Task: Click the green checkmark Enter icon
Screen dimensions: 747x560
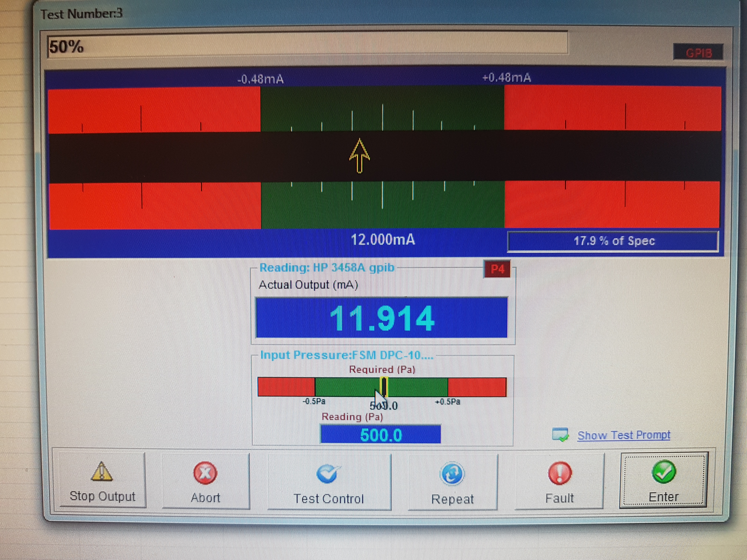Action: tap(664, 471)
